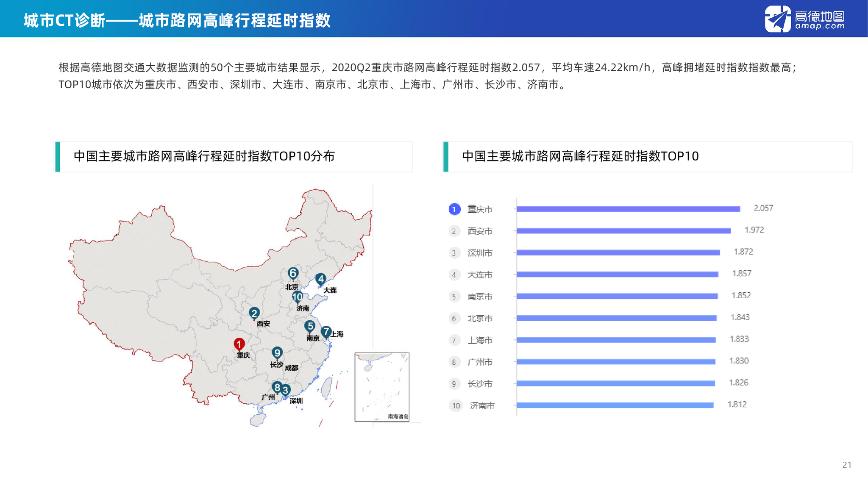Click the 西安 map marker numbered 2
868x488 pixels.
(254, 313)
